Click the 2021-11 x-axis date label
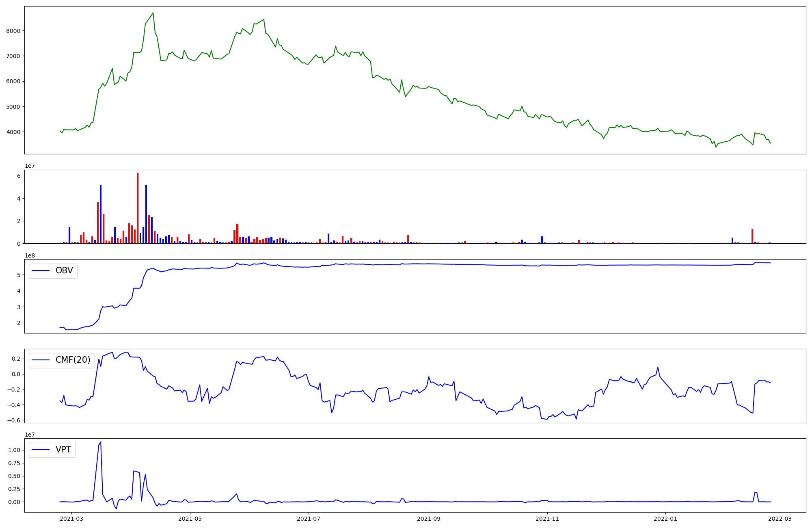 click(x=548, y=519)
